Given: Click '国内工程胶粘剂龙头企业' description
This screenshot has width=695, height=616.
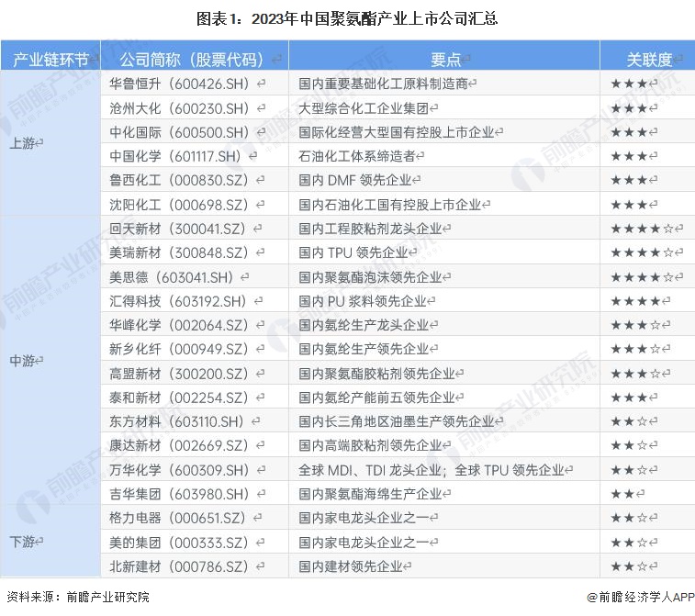Looking at the screenshot, I should tap(371, 229).
